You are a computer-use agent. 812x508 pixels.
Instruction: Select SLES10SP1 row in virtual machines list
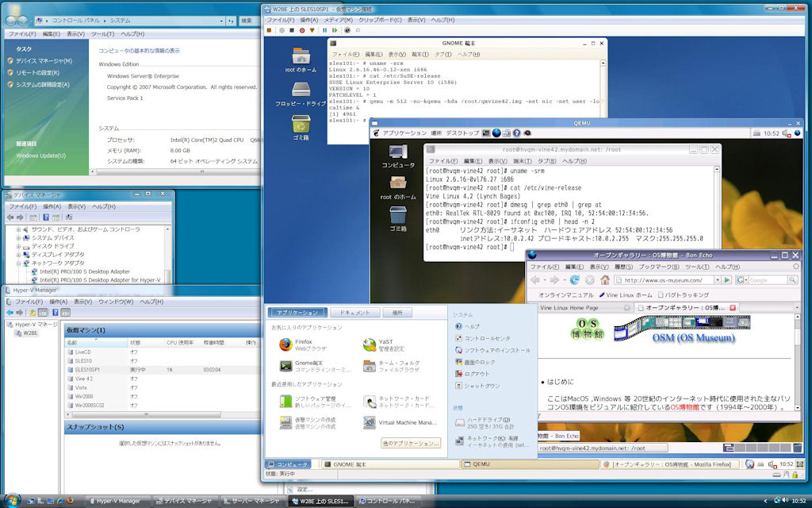click(162, 370)
